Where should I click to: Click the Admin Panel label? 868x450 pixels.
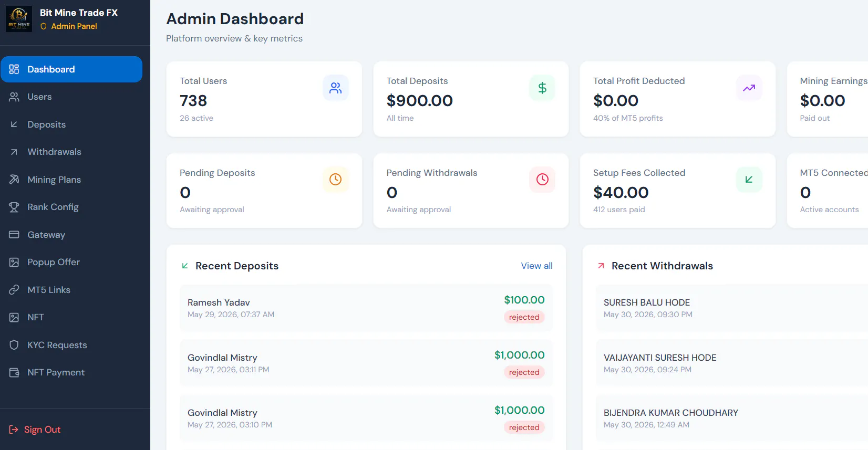pyautogui.click(x=74, y=26)
